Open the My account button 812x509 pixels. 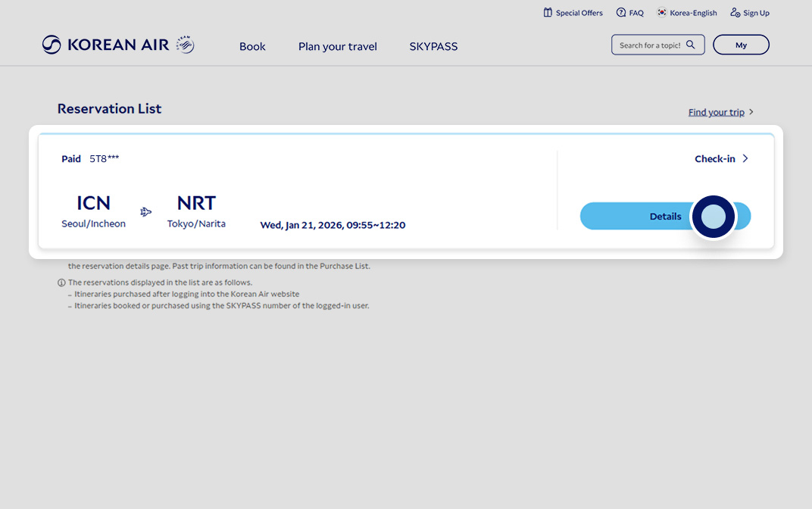click(741, 45)
